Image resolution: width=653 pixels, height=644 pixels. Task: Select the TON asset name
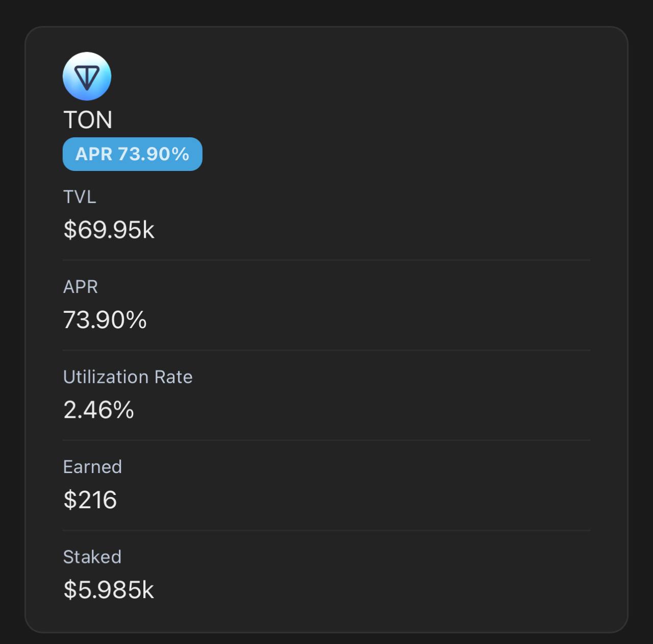coord(88,120)
